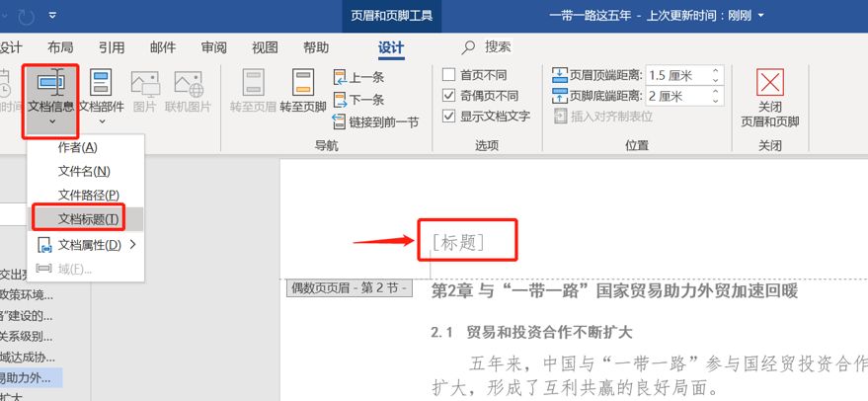Click the 图片 (Pictures) icon
The width and height of the screenshot is (868, 401).
click(x=145, y=83)
